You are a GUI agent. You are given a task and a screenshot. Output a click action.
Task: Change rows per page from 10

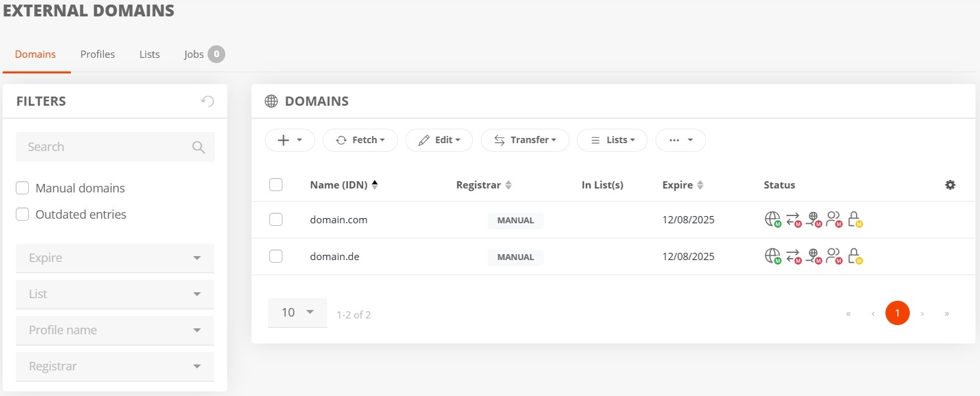(298, 313)
